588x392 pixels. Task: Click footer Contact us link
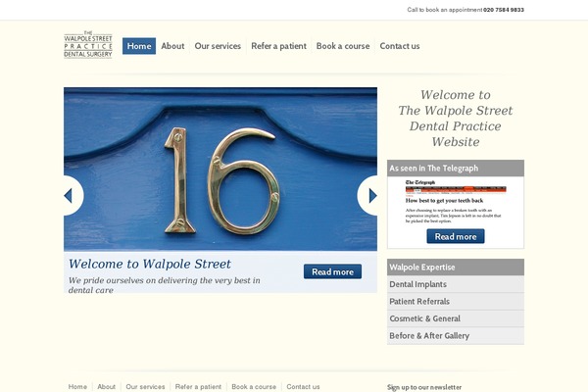point(303,387)
